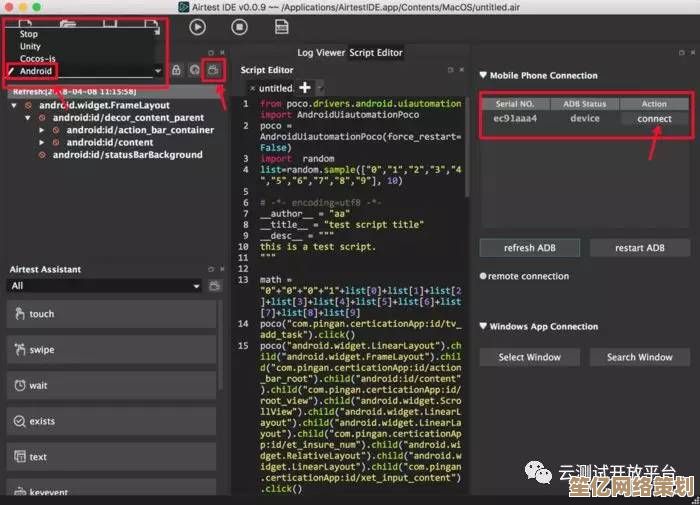Switch to the Log Viewer tab
700x505 pixels.
coord(320,52)
